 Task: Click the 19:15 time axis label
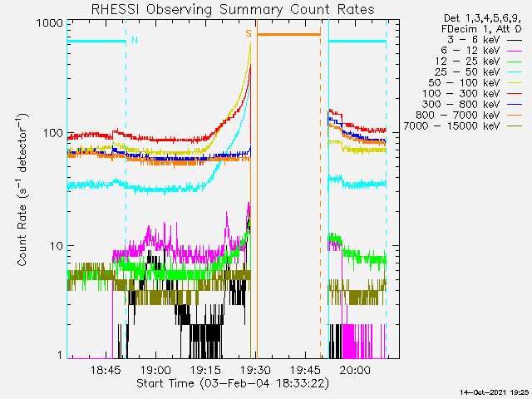(205, 370)
